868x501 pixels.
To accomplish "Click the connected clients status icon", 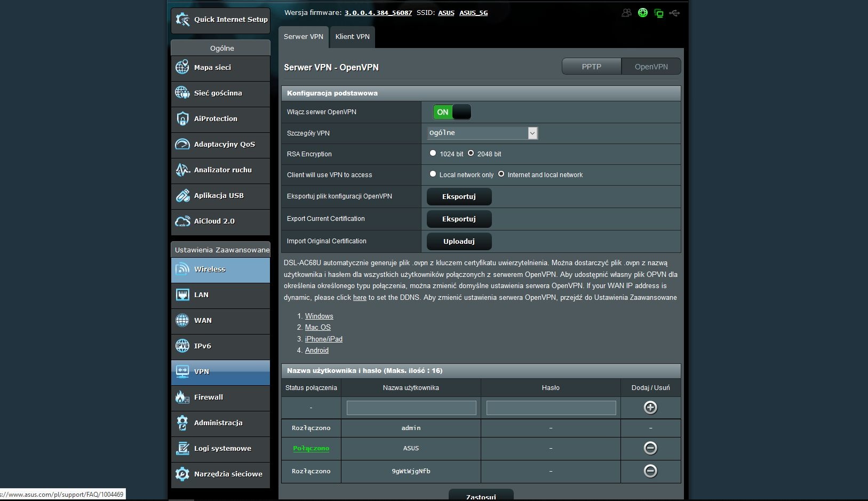I will pyautogui.click(x=627, y=13).
